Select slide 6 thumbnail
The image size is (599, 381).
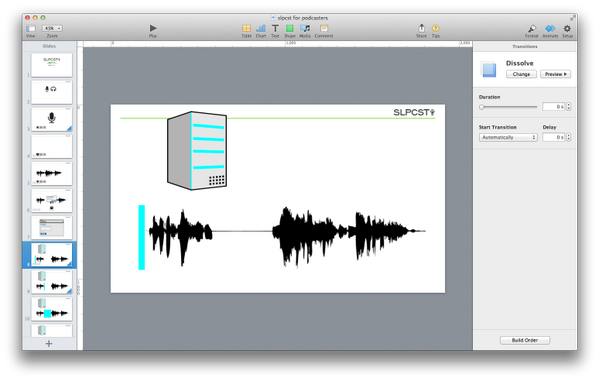[x=52, y=201]
